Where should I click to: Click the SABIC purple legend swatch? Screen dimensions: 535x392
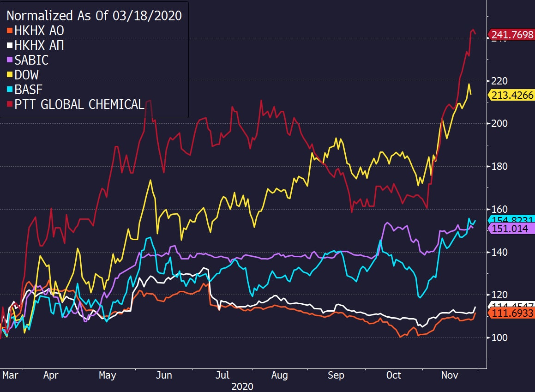click(10, 60)
